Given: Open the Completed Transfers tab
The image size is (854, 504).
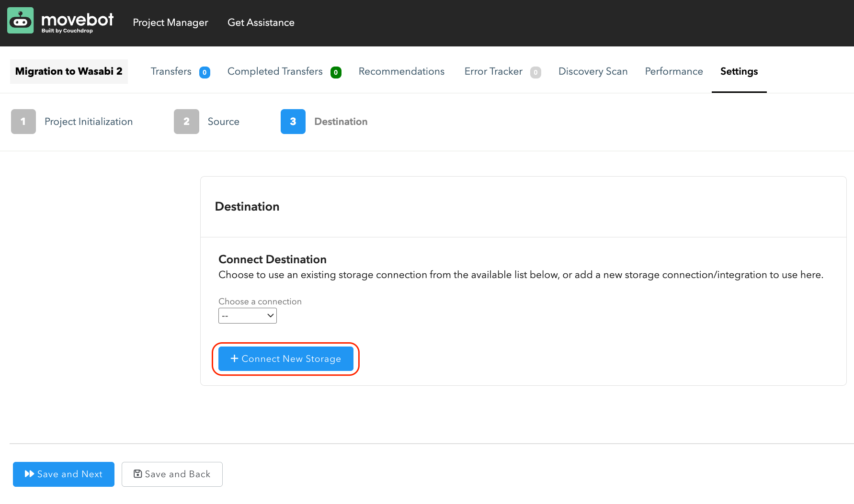Looking at the screenshot, I should pyautogui.click(x=275, y=71).
